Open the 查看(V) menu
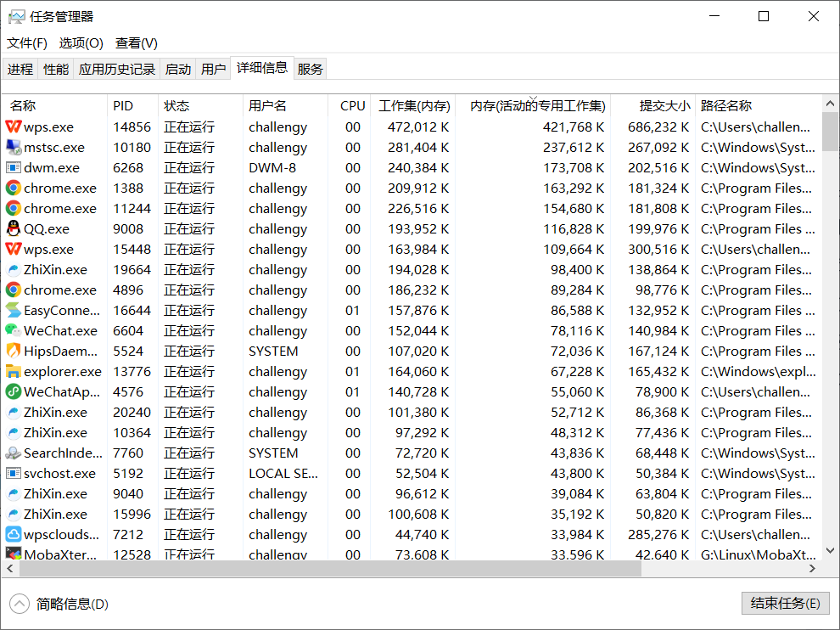840x630 pixels. [136, 43]
